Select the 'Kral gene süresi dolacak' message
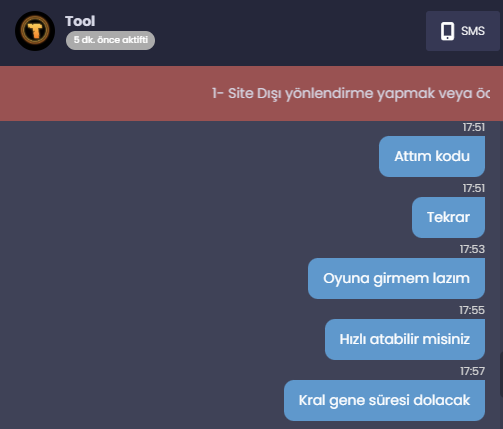 384,400
